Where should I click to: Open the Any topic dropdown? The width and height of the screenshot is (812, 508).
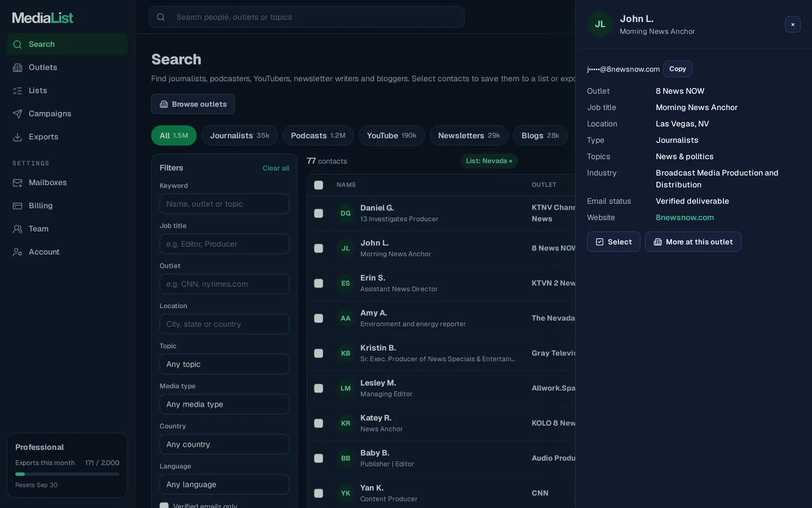pyautogui.click(x=224, y=364)
